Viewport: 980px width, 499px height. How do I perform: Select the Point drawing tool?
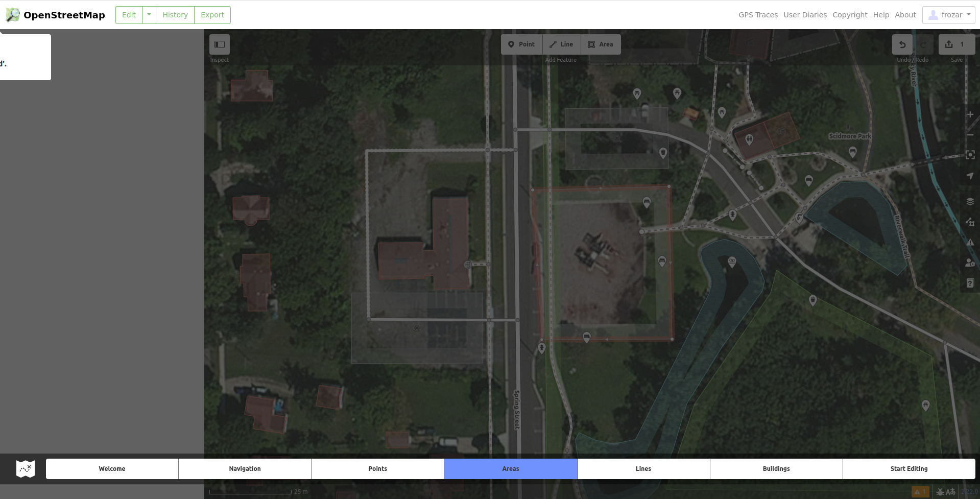coord(521,44)
